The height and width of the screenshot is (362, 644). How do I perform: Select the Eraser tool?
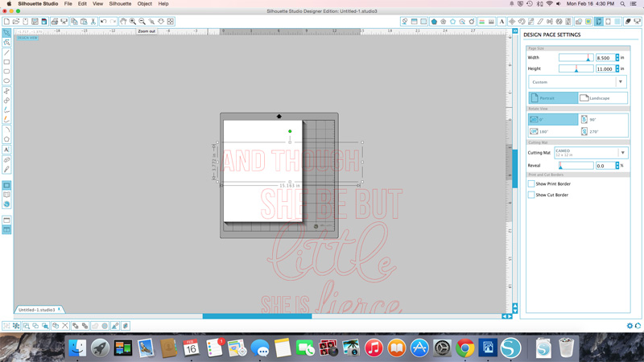[6, 159]
